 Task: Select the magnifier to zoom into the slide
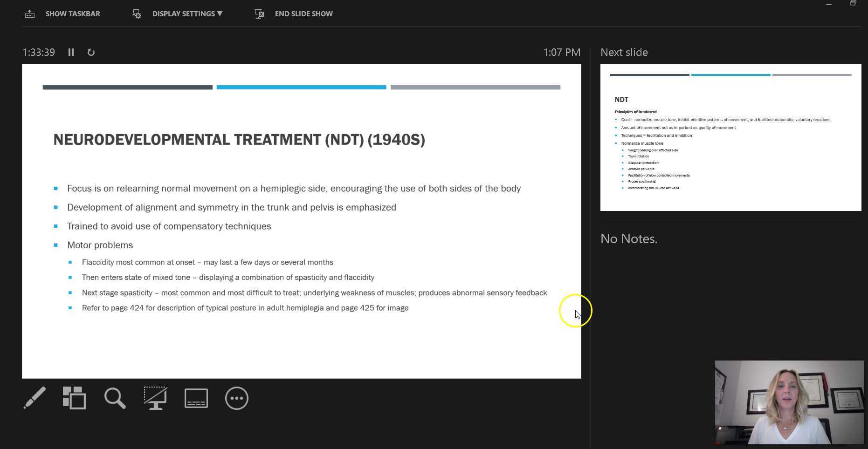point(115,398)
